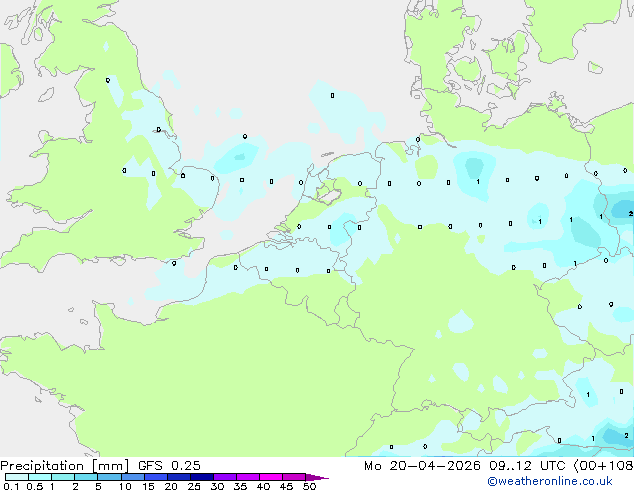This screenshot has width=634, height=490.
Task: Click the "50" legend scale label
Action: pos(309,486)
